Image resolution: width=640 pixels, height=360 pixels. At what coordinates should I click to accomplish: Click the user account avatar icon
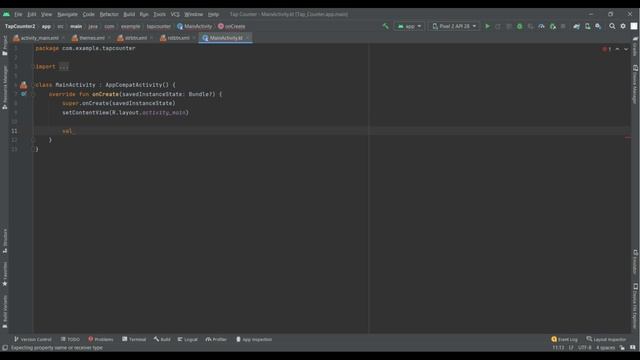[633, 26]
